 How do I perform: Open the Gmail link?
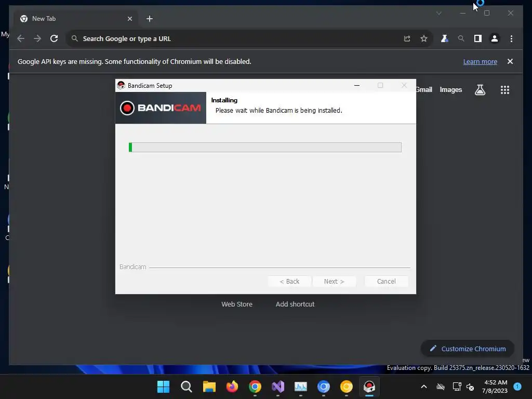(x=424, y=89)
